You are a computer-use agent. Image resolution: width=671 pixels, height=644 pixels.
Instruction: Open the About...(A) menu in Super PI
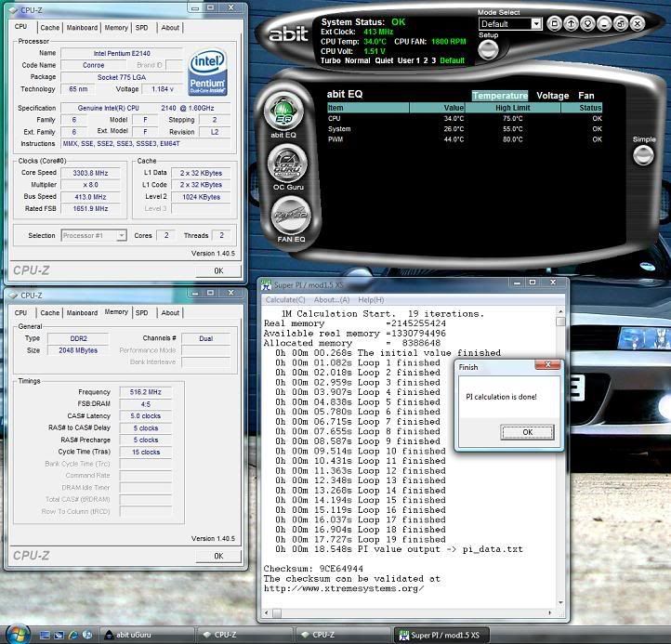click(x=331, y=300)
